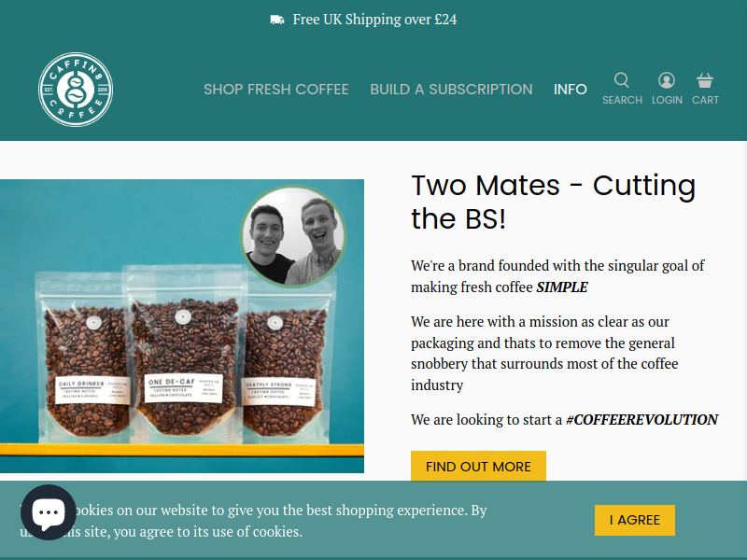Click the login person icon
The height and width of the screenshot is (560, 747).
tap(667, 80)
